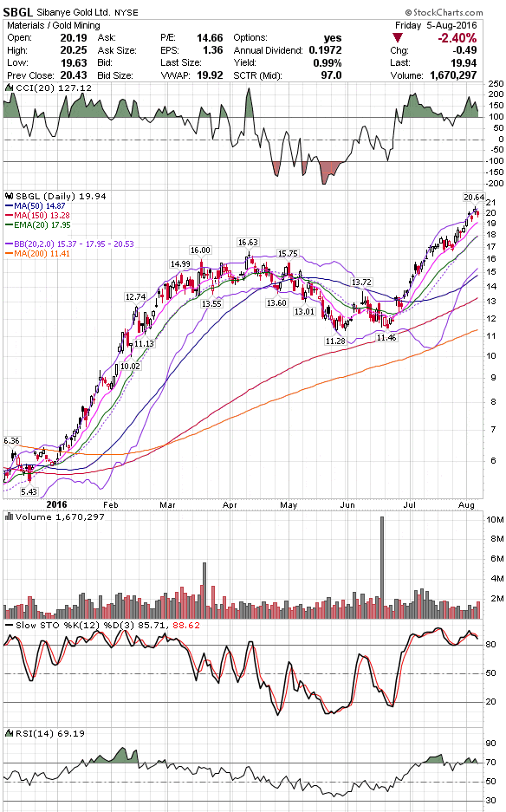Click the Open value 20.19
The height and width of the screenshot is (812, 506).
coord(74,38)
